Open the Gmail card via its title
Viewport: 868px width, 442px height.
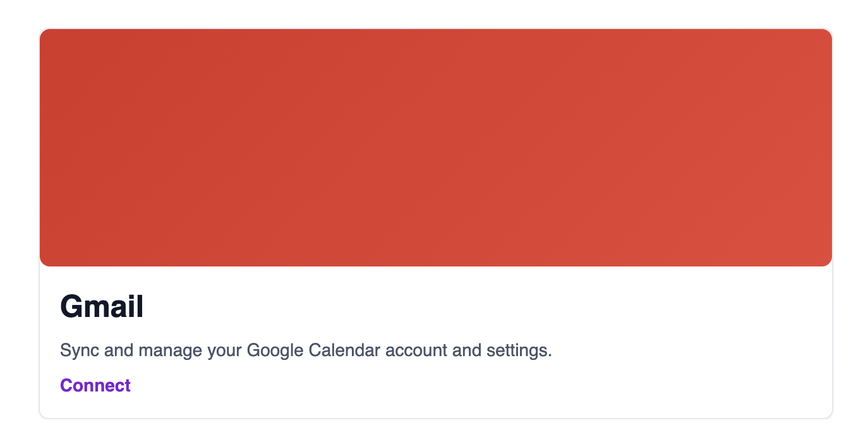(102, 307)
